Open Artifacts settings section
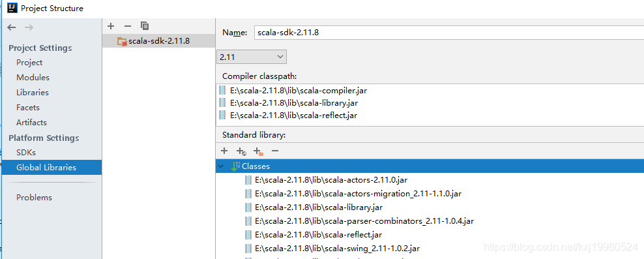 [x=32, y=123]
